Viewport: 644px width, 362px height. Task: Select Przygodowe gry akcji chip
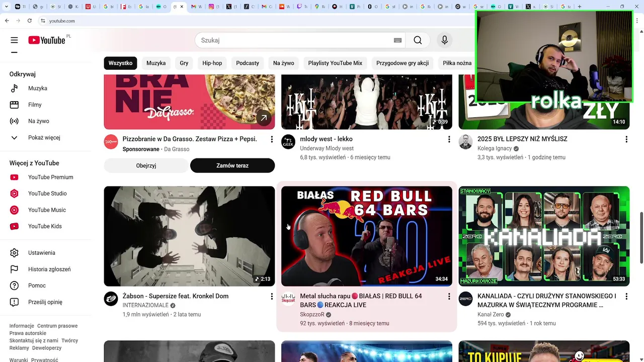pyautogui.click(x=403, y=63)
